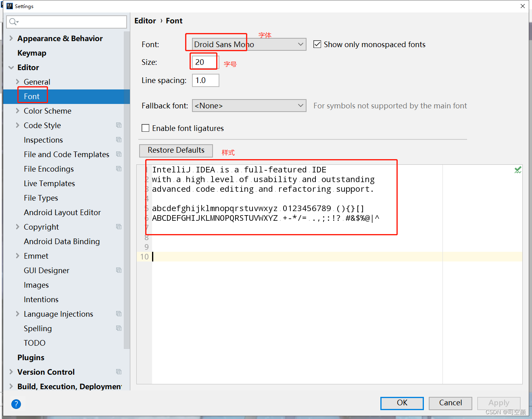Screen dimensions: 532x419
Task: Collapse the Editor section
Action: tap(11, 67)
